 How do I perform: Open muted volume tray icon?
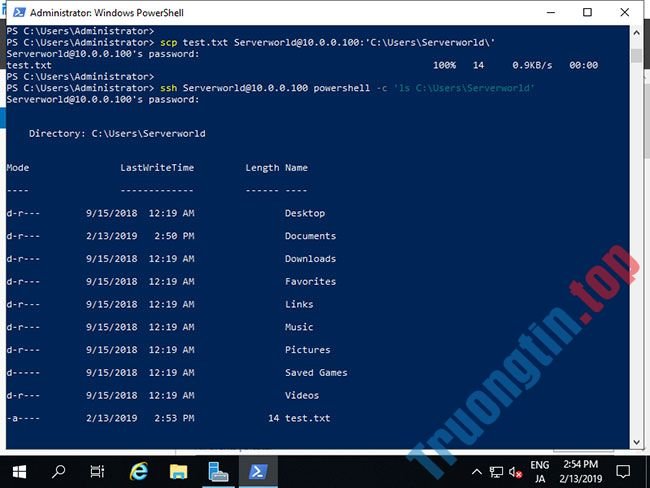[x=515, y=472]
